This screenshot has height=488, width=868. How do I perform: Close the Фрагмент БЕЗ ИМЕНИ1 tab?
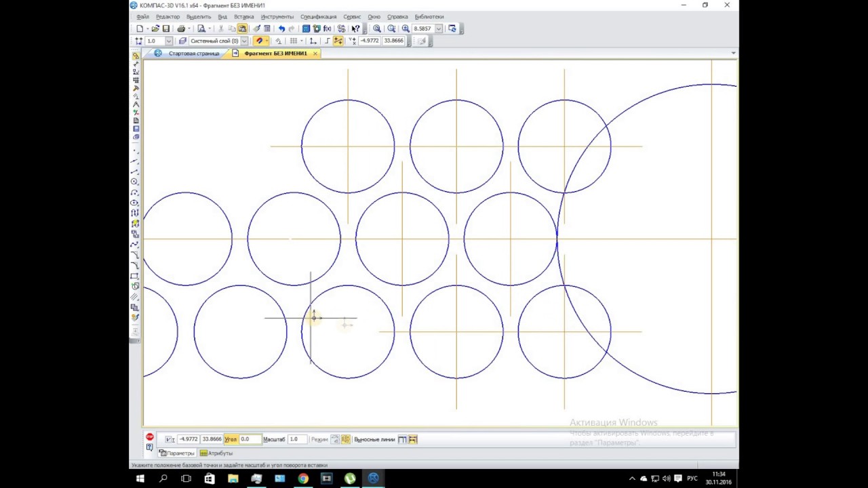tap(315, 53)
